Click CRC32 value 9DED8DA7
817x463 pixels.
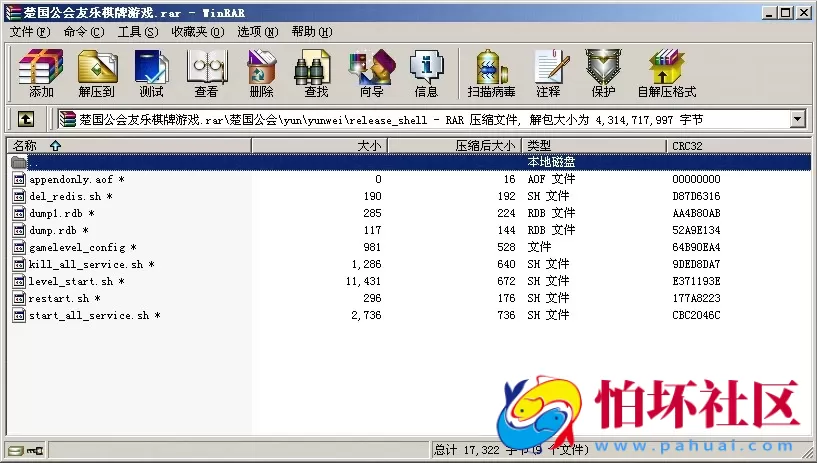[696, 265]
